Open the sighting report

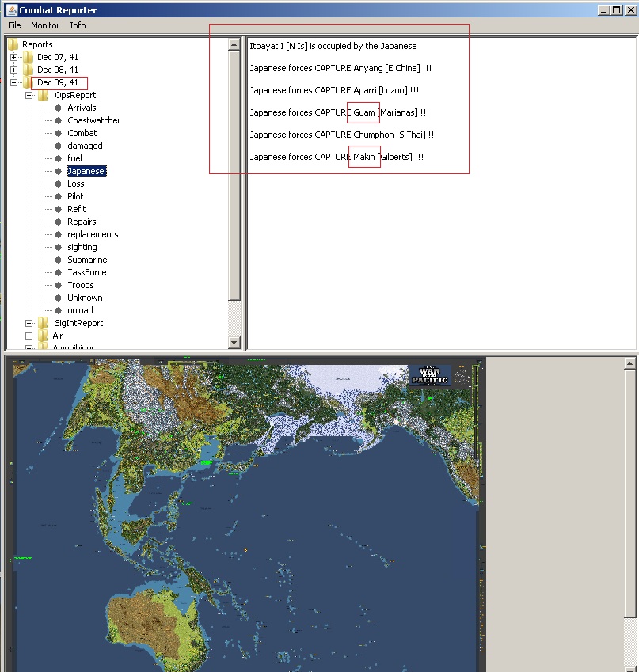(82, 247)
